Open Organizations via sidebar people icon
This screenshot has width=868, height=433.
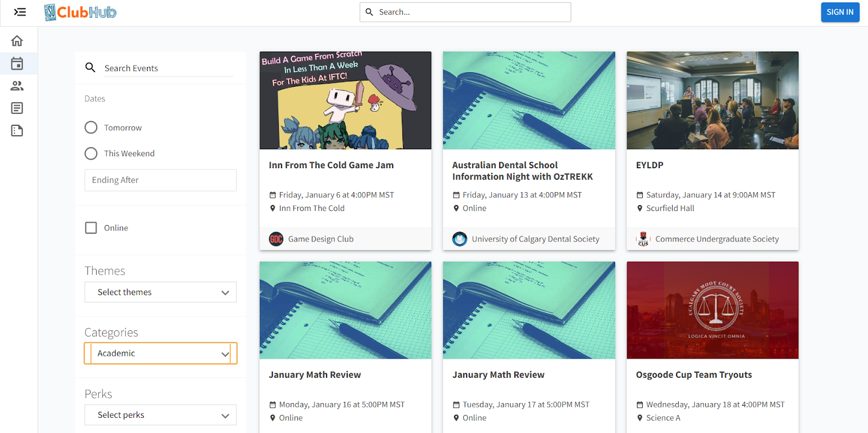[17, 86]
